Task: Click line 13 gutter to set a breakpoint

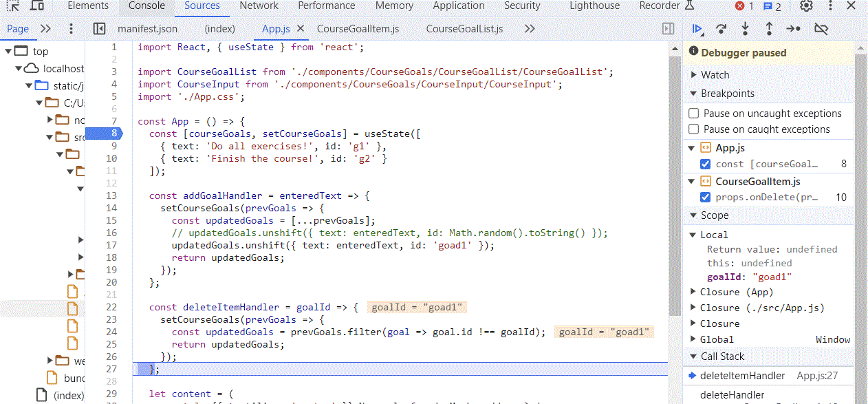Action: (x=111, y=195)
